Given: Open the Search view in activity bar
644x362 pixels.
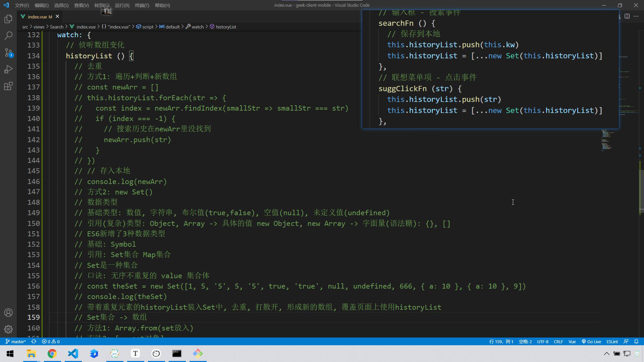Looking at the screenshot, I should coord(8,36).
